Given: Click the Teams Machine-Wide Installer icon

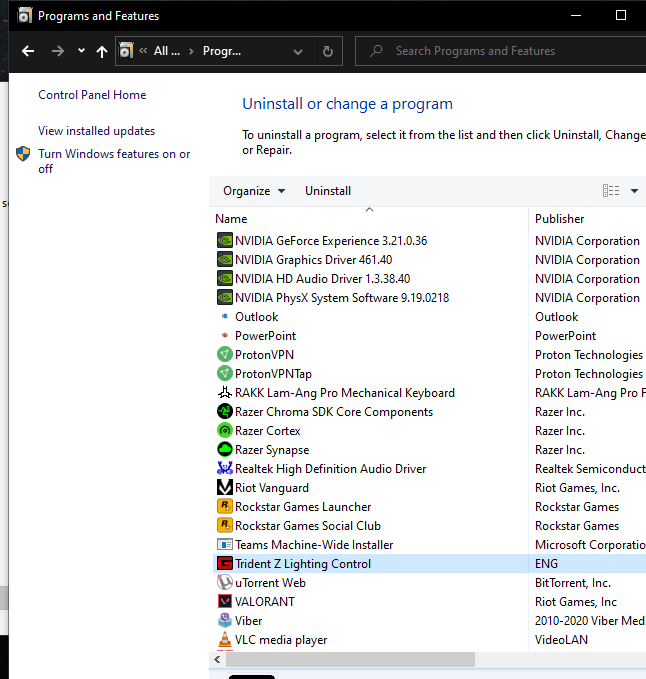Looking at the screenshot, I should click(225, 544).
